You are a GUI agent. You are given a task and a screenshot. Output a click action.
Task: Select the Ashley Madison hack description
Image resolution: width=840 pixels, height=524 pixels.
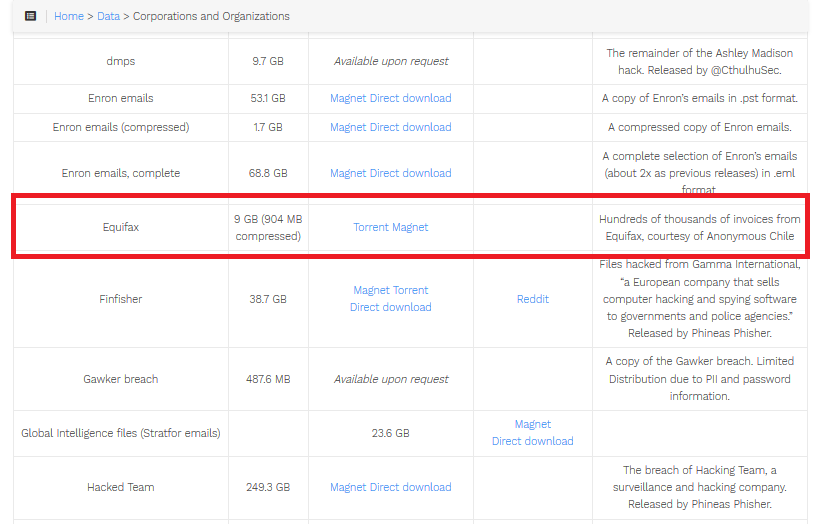click(x=700, y=62)
